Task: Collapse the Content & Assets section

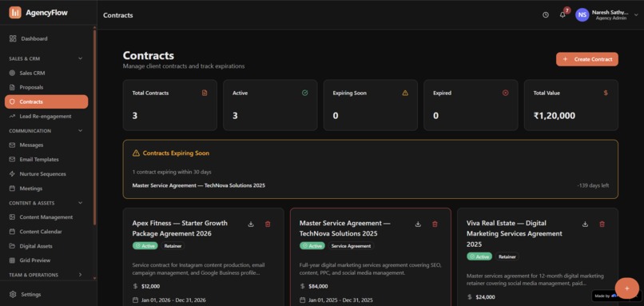Action: coord(80,203)
